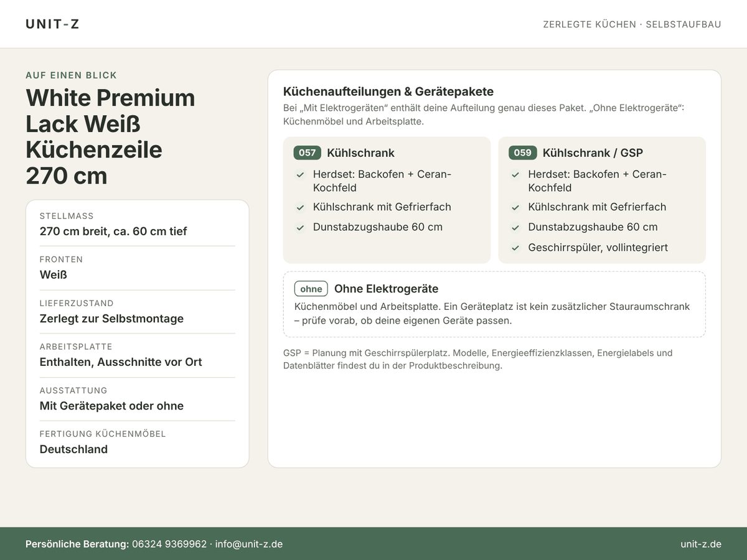747x560 pixels.
Task: Click the Herdset checkmark in card 057
Action: tap(300, 175)
